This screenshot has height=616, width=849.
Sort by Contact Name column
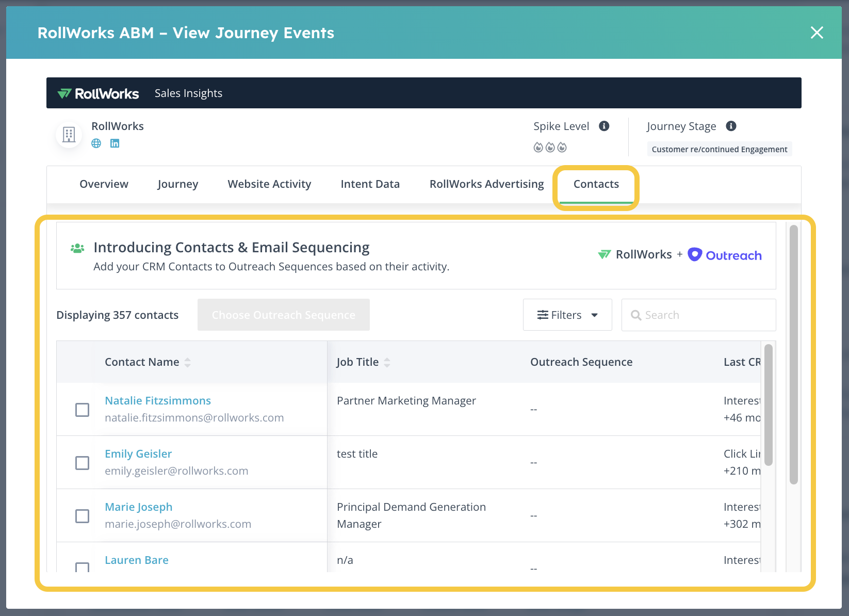pos(187,362)
